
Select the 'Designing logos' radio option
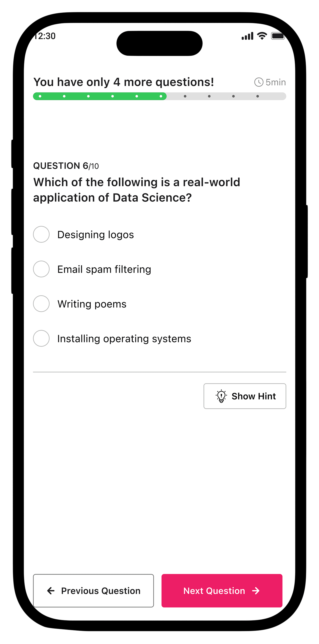(41, 234)
